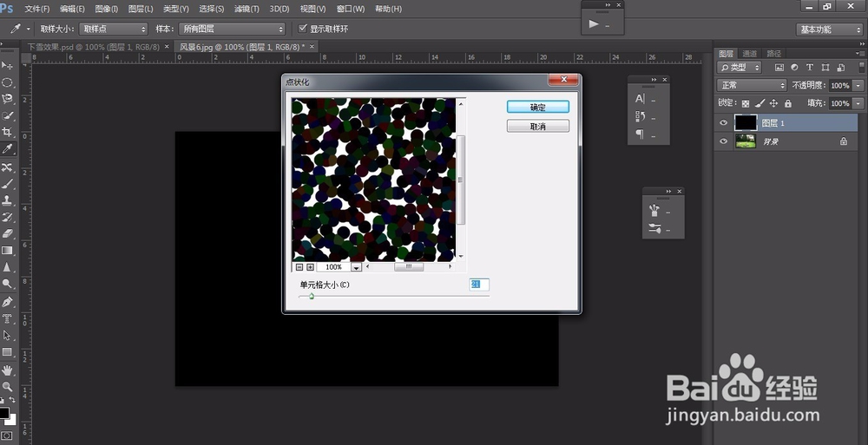This screenshot has height=445, width=868.
Task: Select the Lasso tool
Action: click(7, 99)
